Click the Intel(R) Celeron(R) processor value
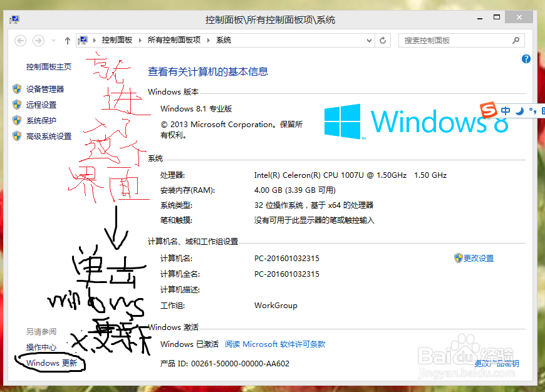The image size is (545, 392). tap(350, 175)
